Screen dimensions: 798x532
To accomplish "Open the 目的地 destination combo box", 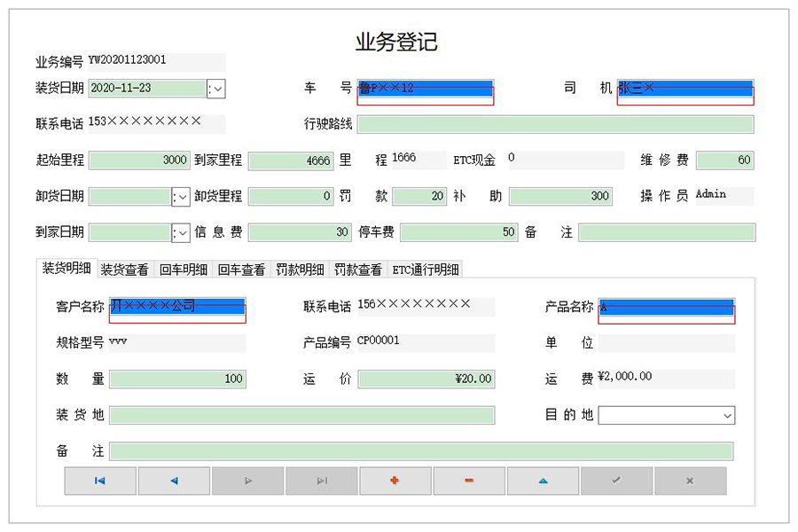I will (x=727, y=415).
